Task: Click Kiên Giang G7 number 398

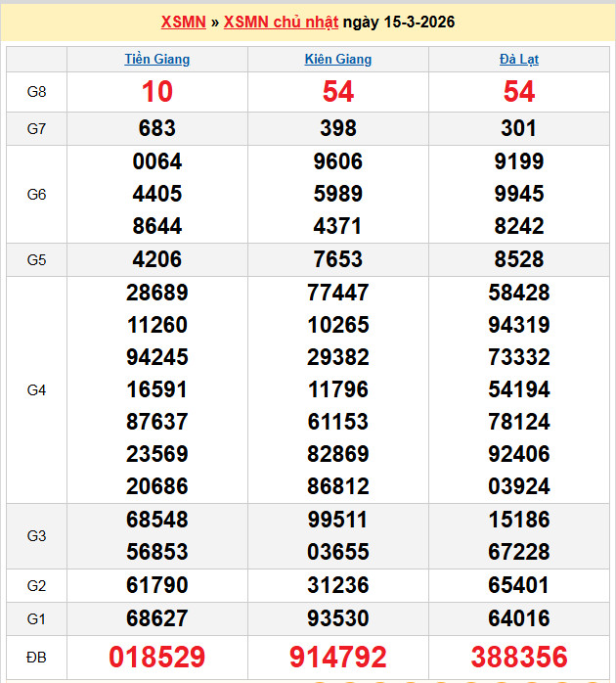Action: click(x=338, y=128)
